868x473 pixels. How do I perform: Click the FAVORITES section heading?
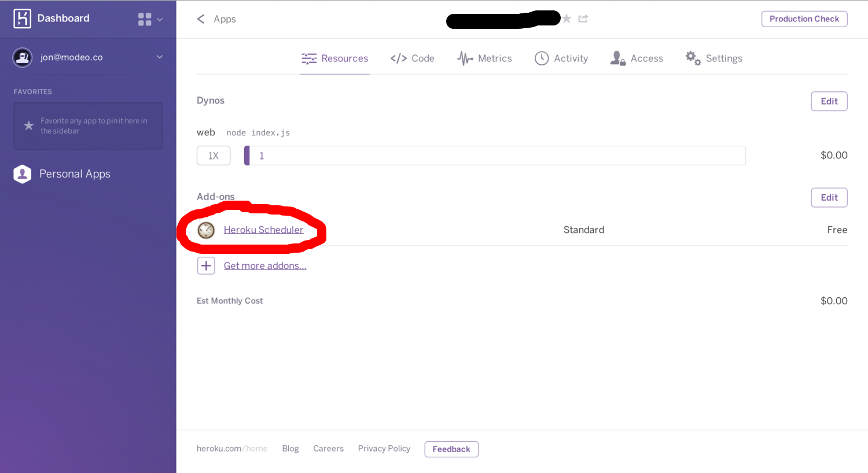tap(33, 92)
